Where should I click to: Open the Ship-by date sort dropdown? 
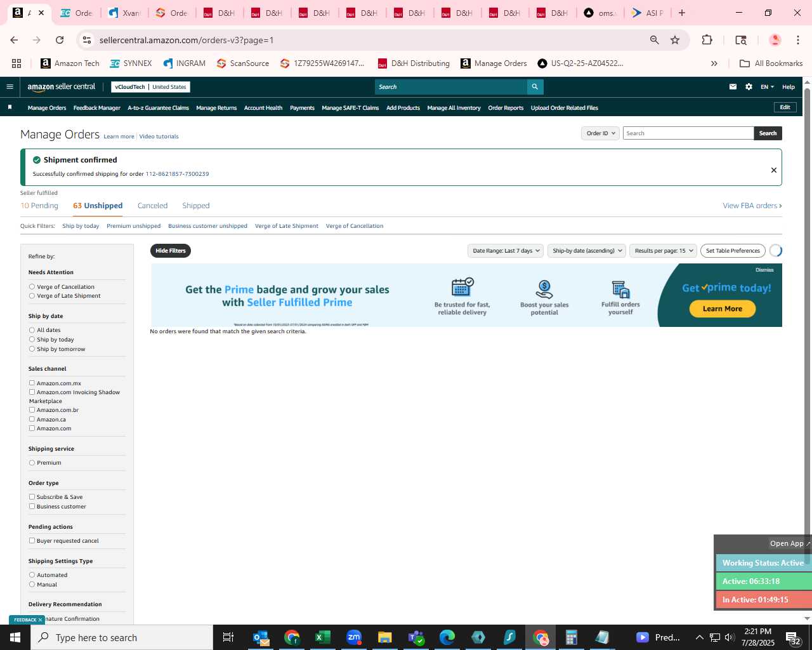[x=586, y=251]
